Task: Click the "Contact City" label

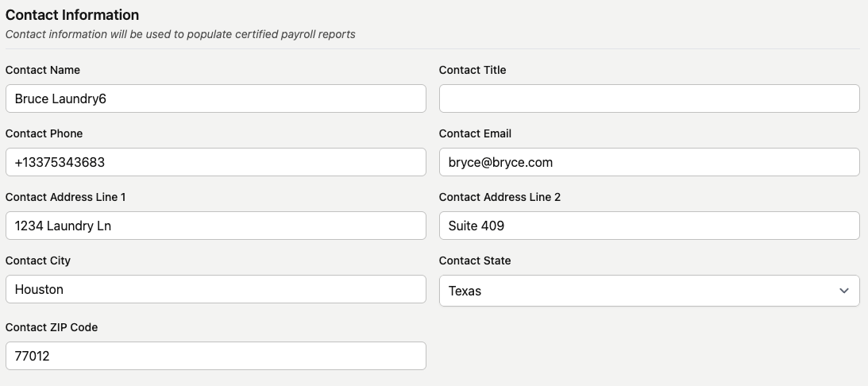Action: tap(38, 261)
